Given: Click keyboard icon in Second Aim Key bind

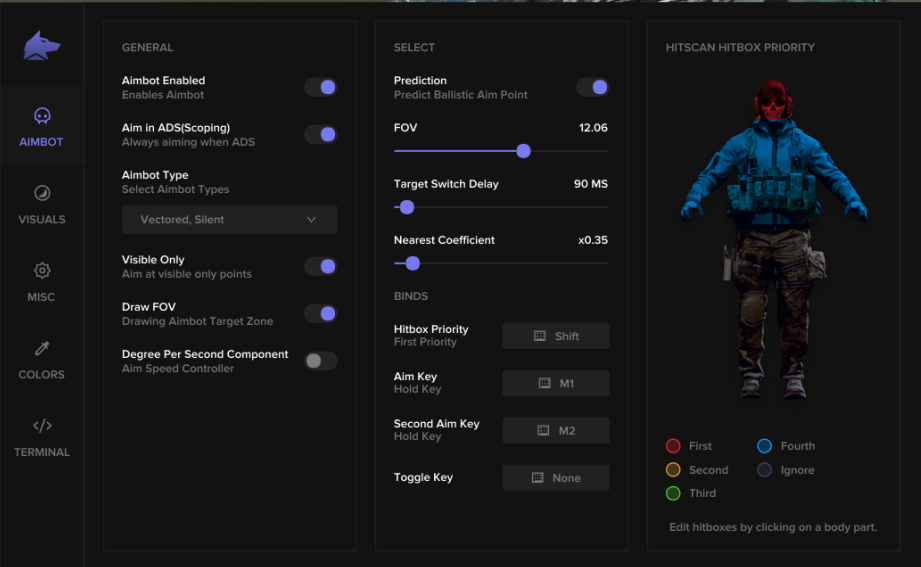Looking at the screenshot, I should pyautogui.click(x=543, y=431).
